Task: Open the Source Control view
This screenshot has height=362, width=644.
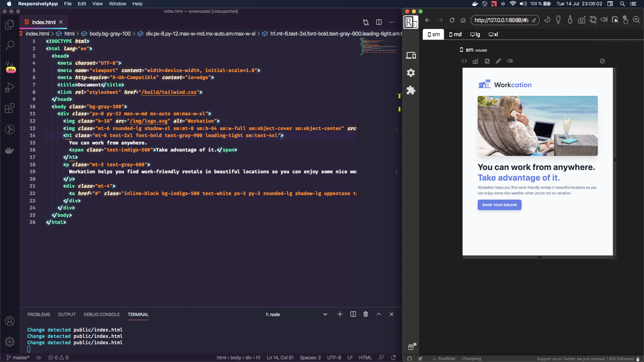Action: pyautogui.click(x=10, y=66)
